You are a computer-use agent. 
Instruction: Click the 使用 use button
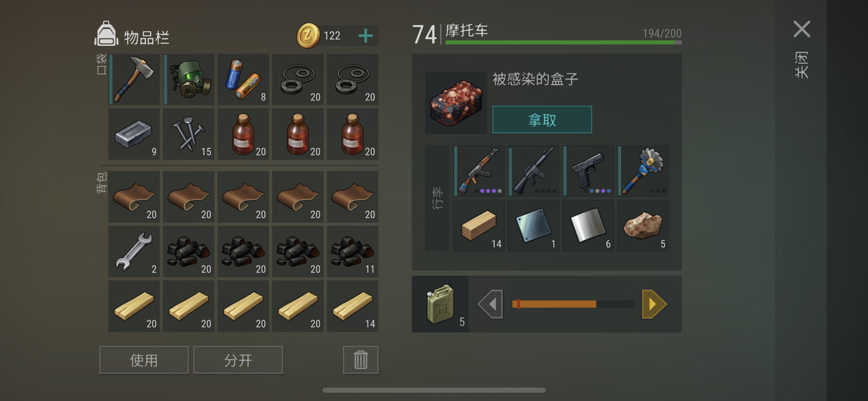coord(144,360)
